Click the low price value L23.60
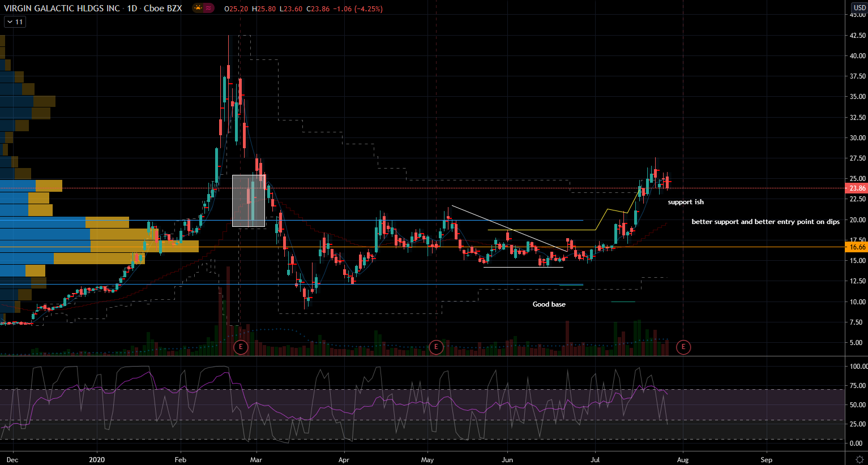The height and width of the screenshot is (465, 868). tap(290, 9)
